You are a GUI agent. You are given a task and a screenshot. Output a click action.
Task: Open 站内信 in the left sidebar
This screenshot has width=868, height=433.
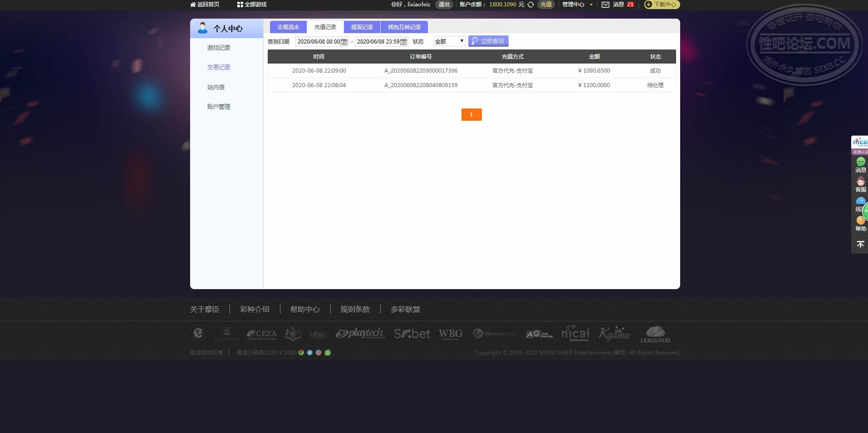[x=216, y=87]
